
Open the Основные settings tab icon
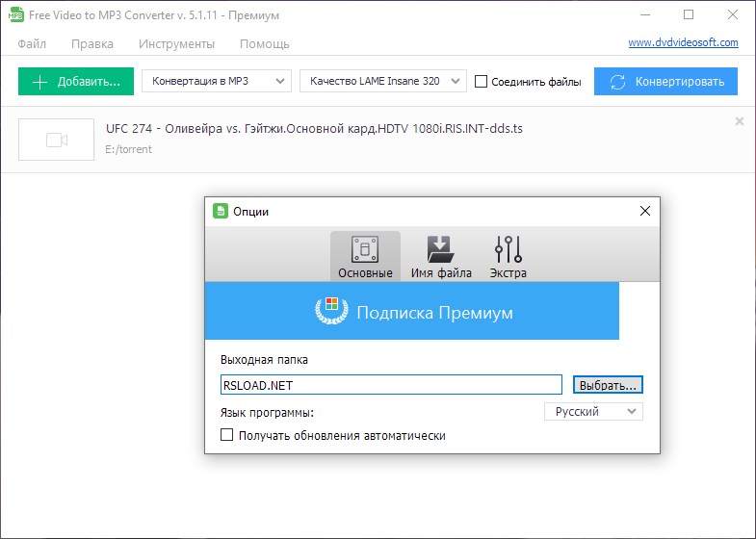click(x=365, y=250)
